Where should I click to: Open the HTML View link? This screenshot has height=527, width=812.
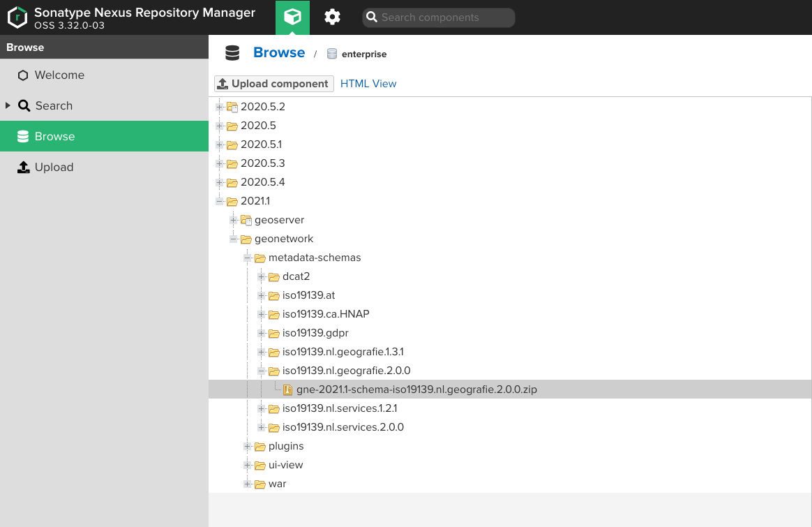coord(368,84)
